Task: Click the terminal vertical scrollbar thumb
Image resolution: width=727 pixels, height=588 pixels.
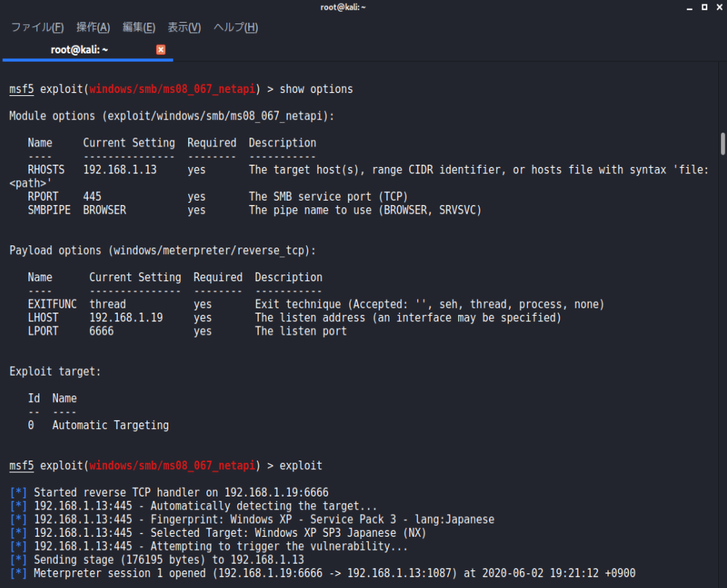Action: pyautogui.click(x=723, y=144)
